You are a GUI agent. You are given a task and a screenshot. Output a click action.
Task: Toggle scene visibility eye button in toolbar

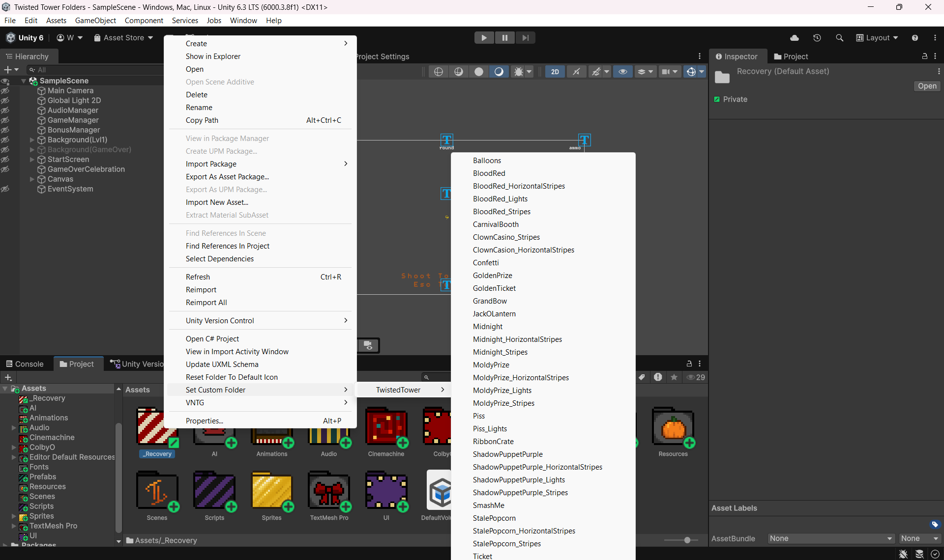(x=623, y=72)
